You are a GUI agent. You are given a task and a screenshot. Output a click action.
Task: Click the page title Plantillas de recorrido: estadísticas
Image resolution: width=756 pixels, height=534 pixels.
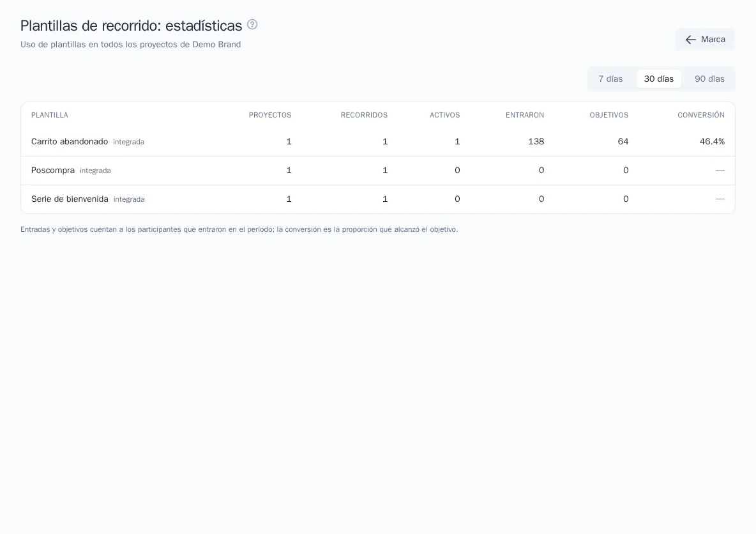[x=131, y=26]
